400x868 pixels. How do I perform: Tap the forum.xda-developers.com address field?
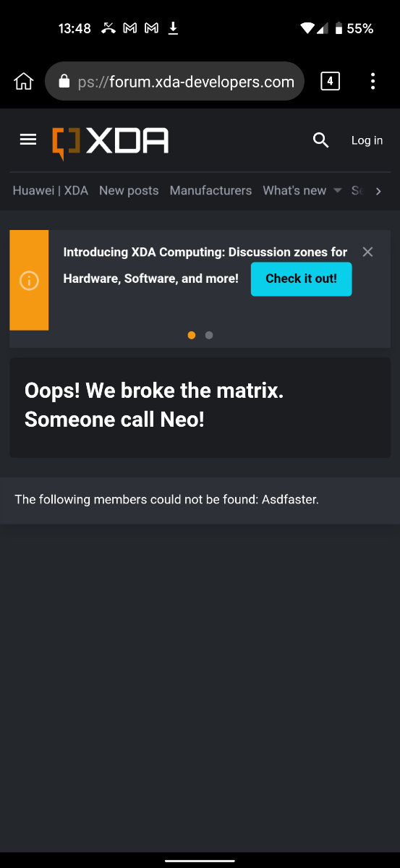[174, 81]
